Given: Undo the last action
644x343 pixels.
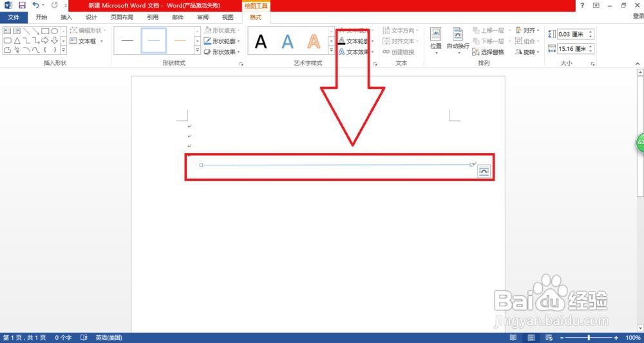Looking at the screenshot, I should pos(35,5).
